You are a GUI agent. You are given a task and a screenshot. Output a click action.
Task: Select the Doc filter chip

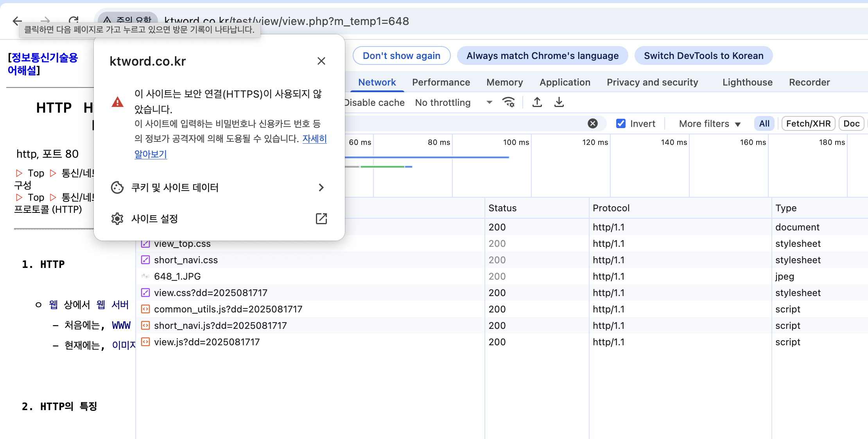pyautogui.click(x=851, y=124)
